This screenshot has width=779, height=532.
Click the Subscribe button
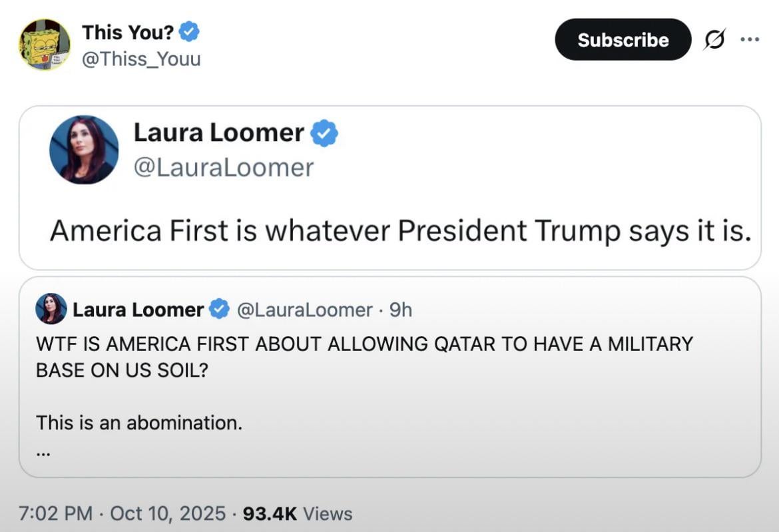click(623, 40)
